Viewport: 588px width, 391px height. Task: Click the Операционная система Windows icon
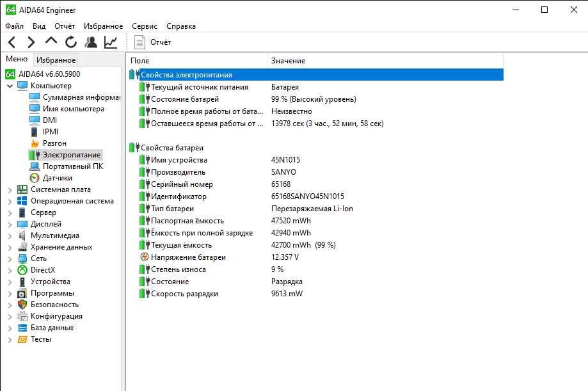(22, 201)
